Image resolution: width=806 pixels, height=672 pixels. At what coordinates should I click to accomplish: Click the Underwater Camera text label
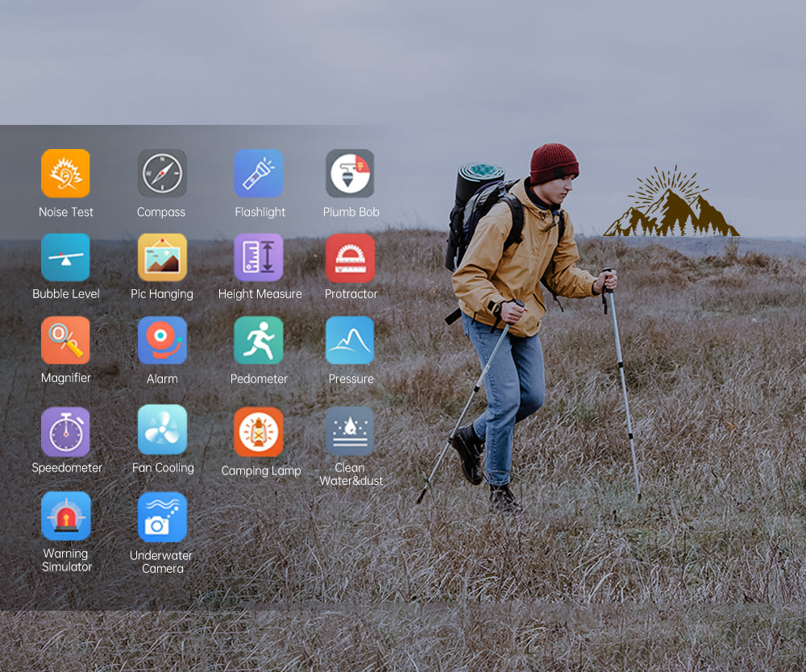(162, 562)
